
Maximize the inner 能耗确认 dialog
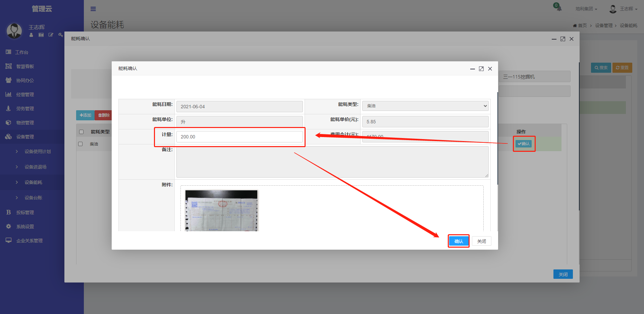[481, 69]
